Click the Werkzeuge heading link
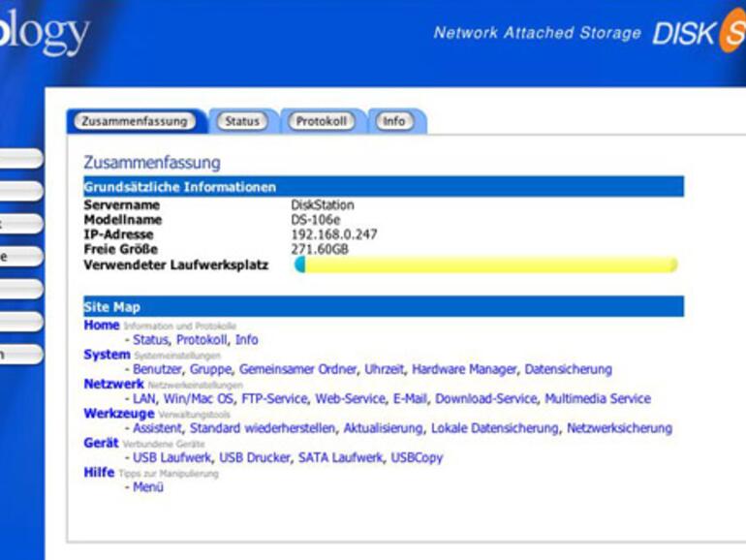 coord(118,414)
